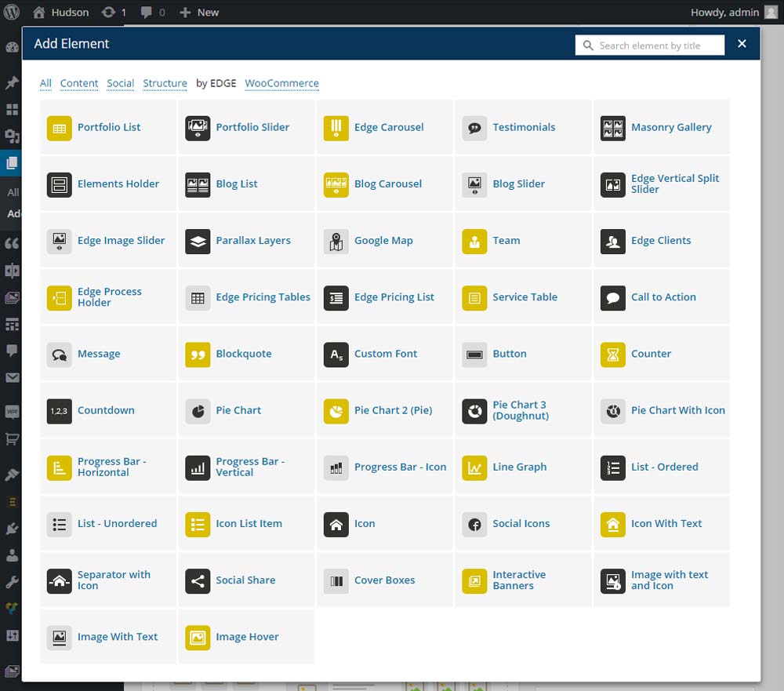This screenshot has width=784, height=691.
Task: Choose the Image Hover icon
Action: pos(198,637)
